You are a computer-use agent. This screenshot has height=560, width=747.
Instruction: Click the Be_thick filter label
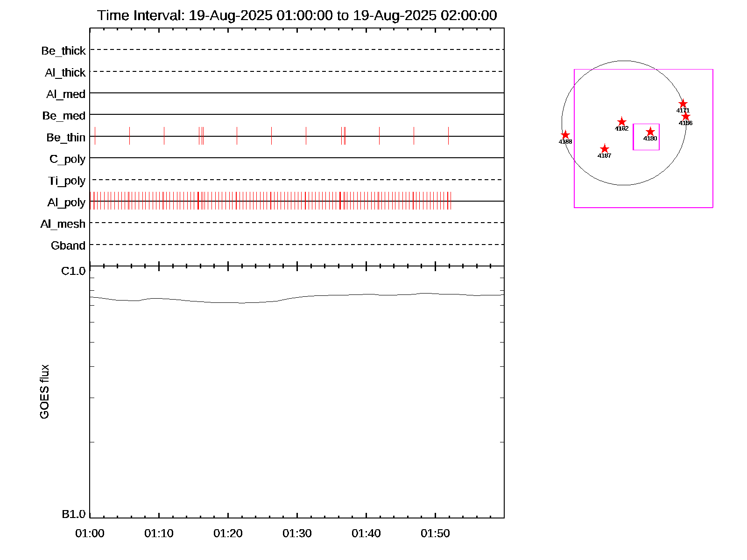pyautogui.click(x=63, y=51)
